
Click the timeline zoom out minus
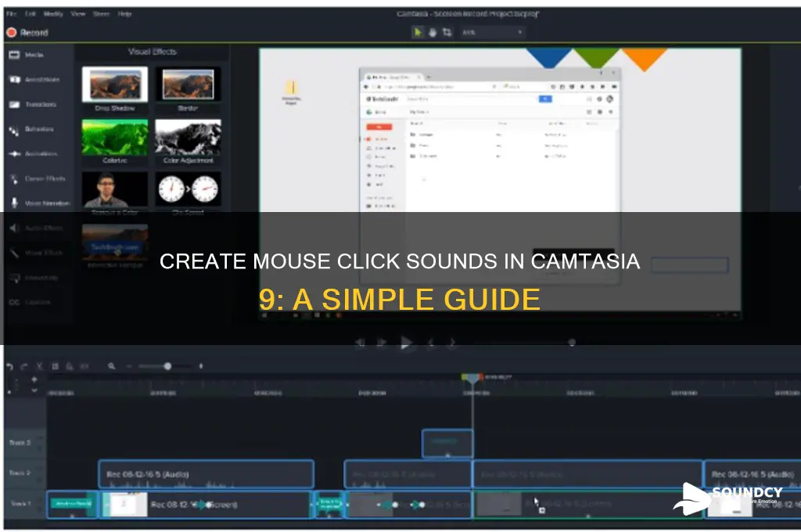tap(129, 366)
